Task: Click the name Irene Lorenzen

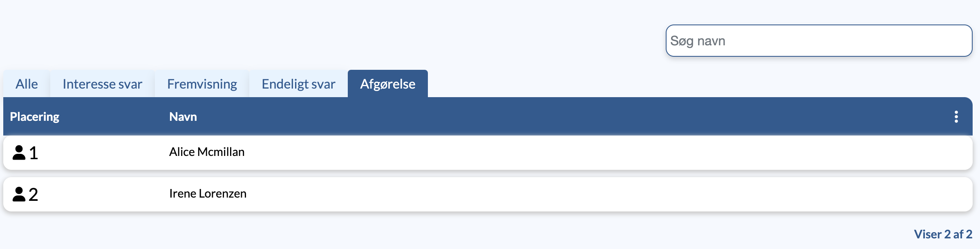Action: (208, 193)
